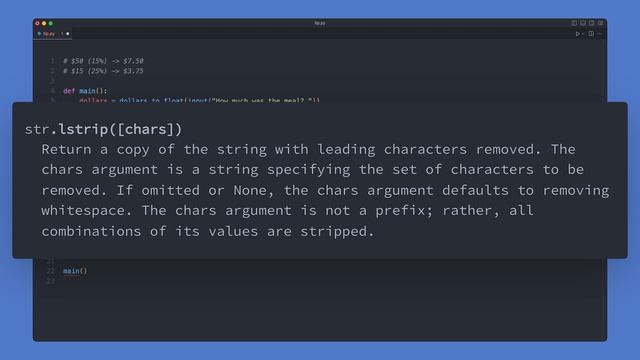The image size is (640, 360).
Task: Click the $15 (25%) comment line
Action: pos(103,71)
